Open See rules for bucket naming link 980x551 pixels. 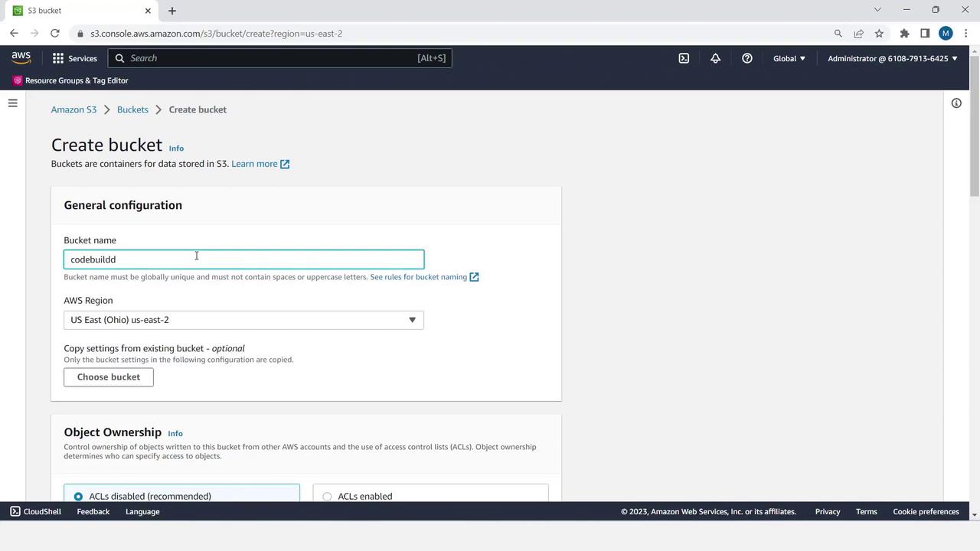click(x=418, y=277)
